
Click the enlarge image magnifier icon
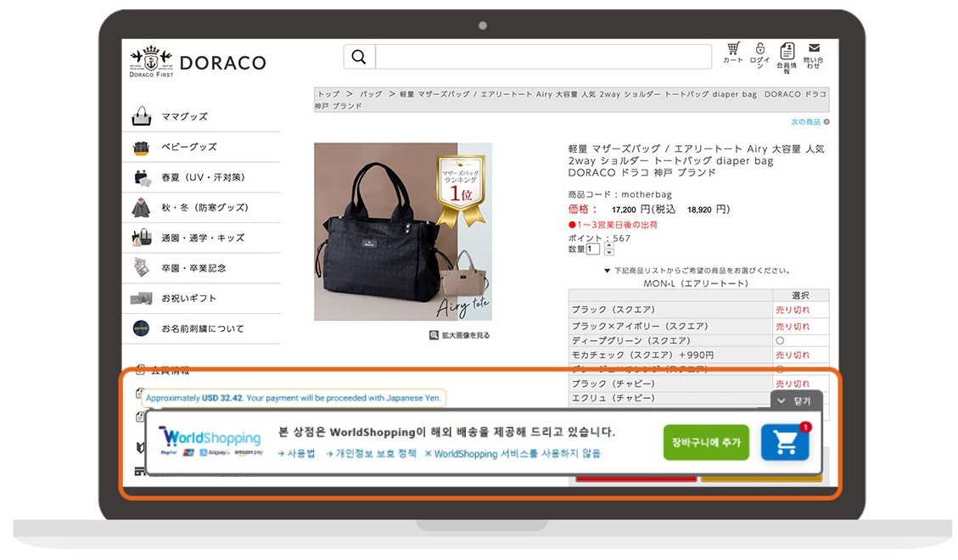pos(434,334)
